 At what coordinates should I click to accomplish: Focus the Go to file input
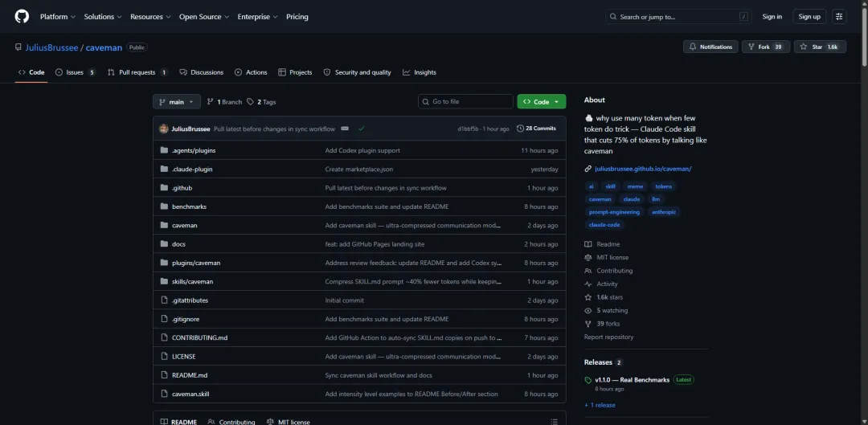click(465, 102)
